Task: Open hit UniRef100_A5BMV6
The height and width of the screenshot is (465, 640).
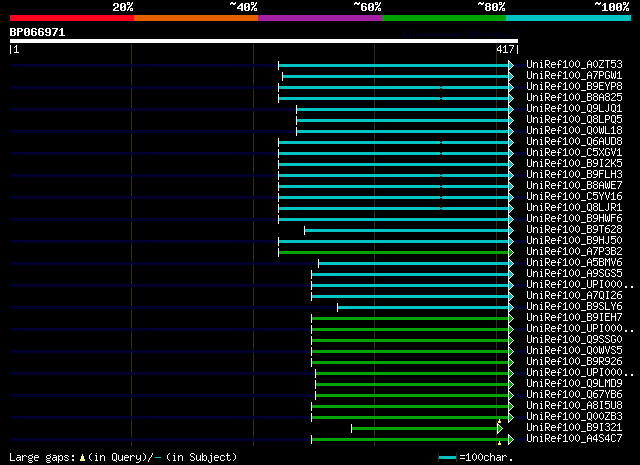Action: click(x=574, y=263)
